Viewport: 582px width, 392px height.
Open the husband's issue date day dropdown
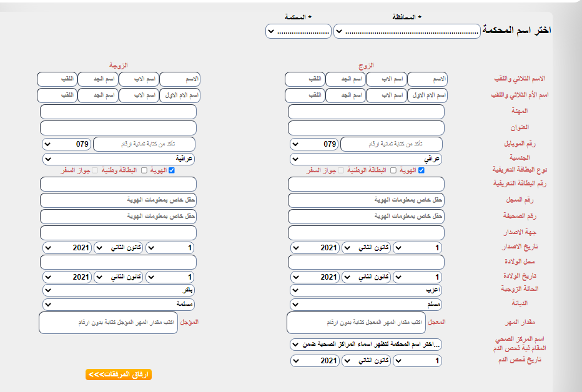tap(417, 248)
